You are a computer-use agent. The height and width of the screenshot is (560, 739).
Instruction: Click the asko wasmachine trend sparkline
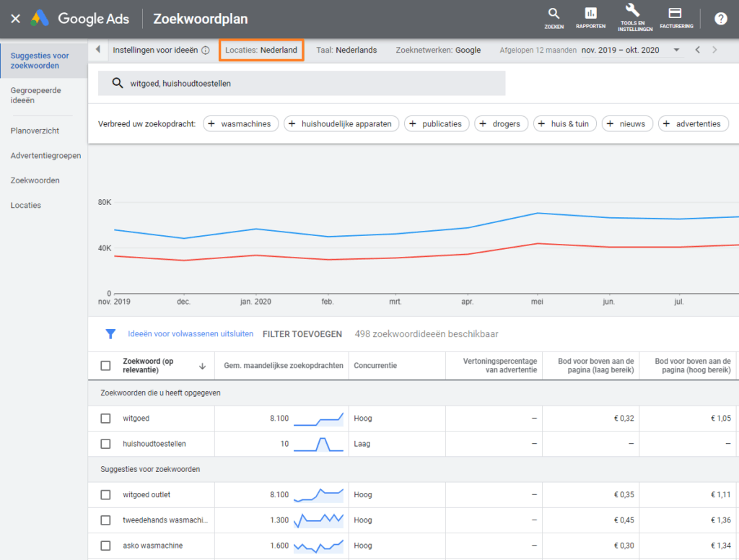318,546
